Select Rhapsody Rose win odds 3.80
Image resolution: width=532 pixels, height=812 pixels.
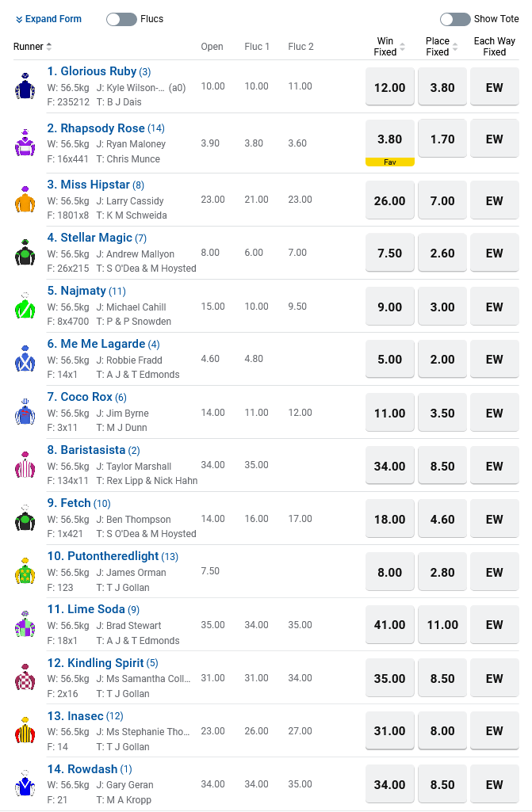tap(389, 139)
